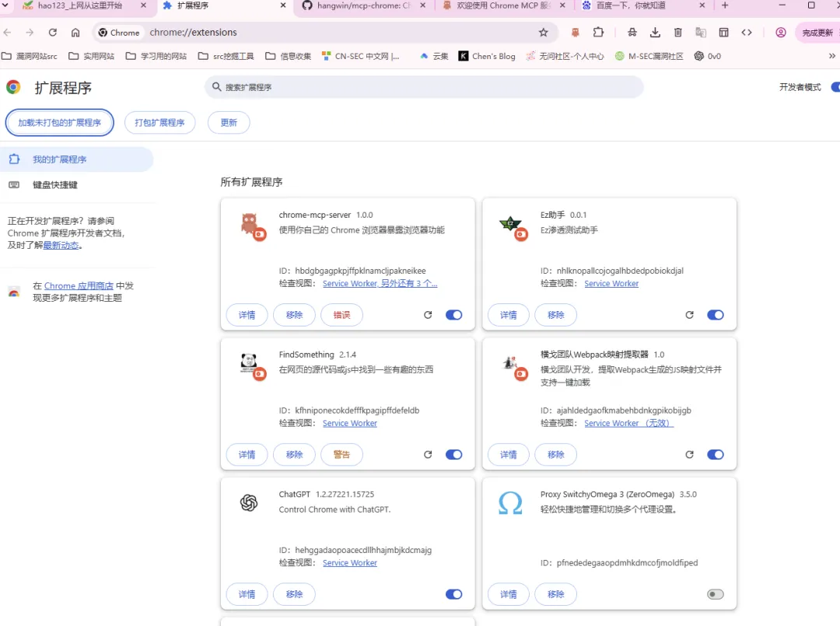The width and height of the screenshot is (840, 626).
Task: Reload the FindSomething extension
Action: tap(428, 455)
